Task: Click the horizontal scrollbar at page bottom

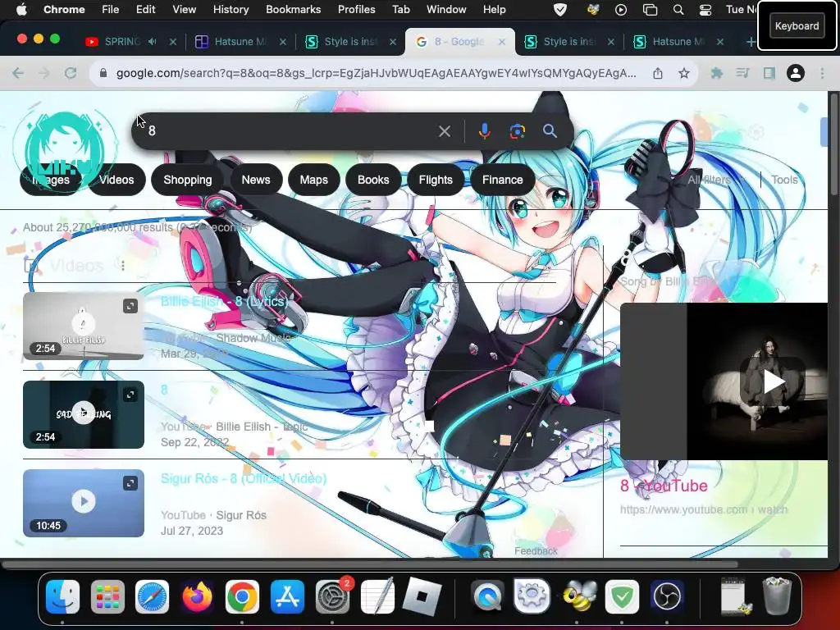Action: click(x=370, y=564)
